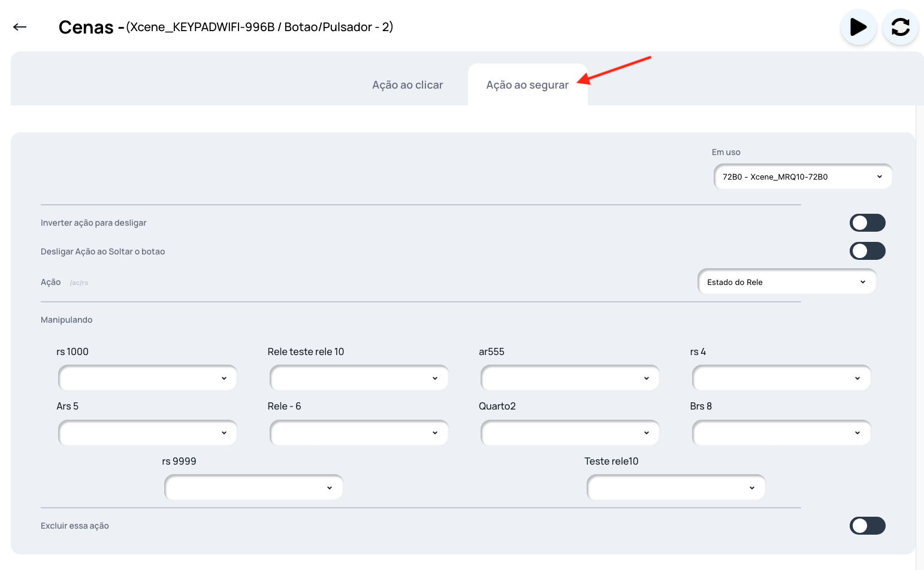
Task: Click the refresh sync icon
Action: (x=900, y=28)
